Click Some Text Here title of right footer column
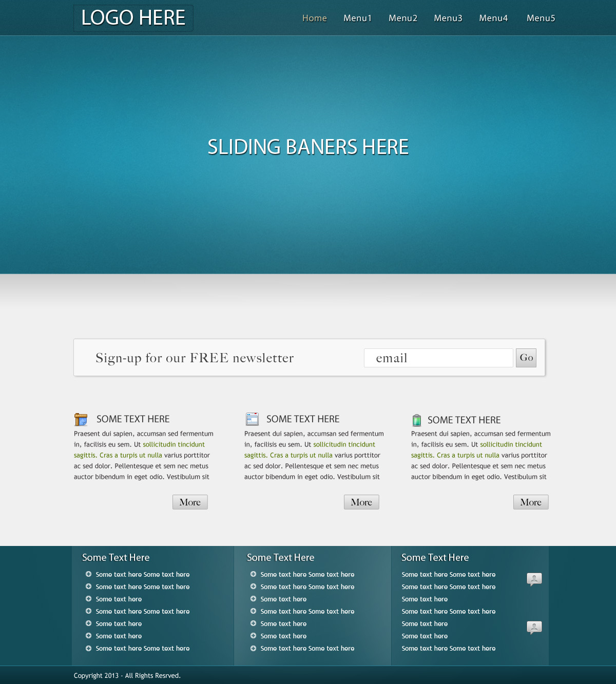 tap(435, 558)
